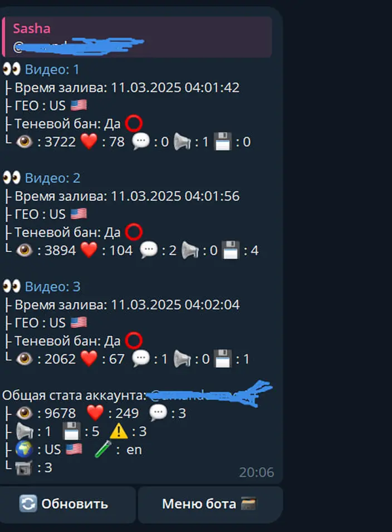Viewport: 392px width, 532px height.
Task: Open the Видео: 1 link
Action: click(52, 70)
